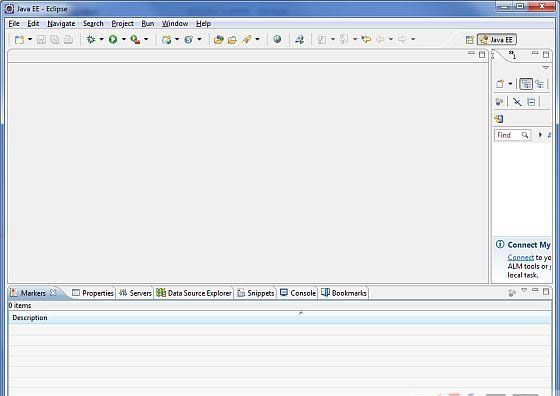Image resolution: width=560 pixels, height=396 pixels.
Task: Open the Search menu
Action: [x=93, y=24]
